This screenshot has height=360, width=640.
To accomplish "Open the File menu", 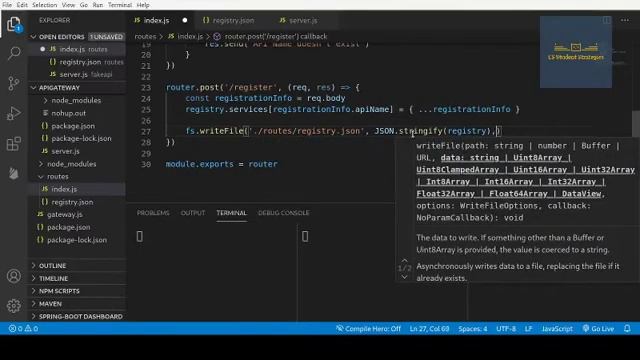I will (7, 5).
